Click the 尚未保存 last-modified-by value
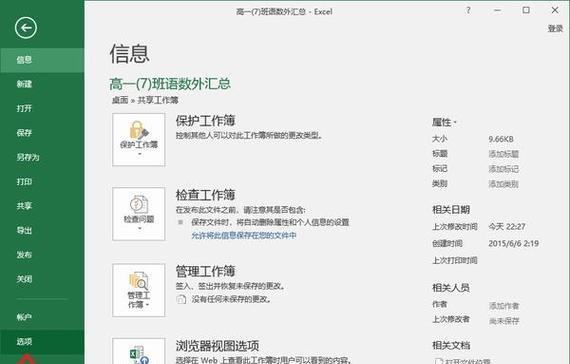 coord(504,321)
